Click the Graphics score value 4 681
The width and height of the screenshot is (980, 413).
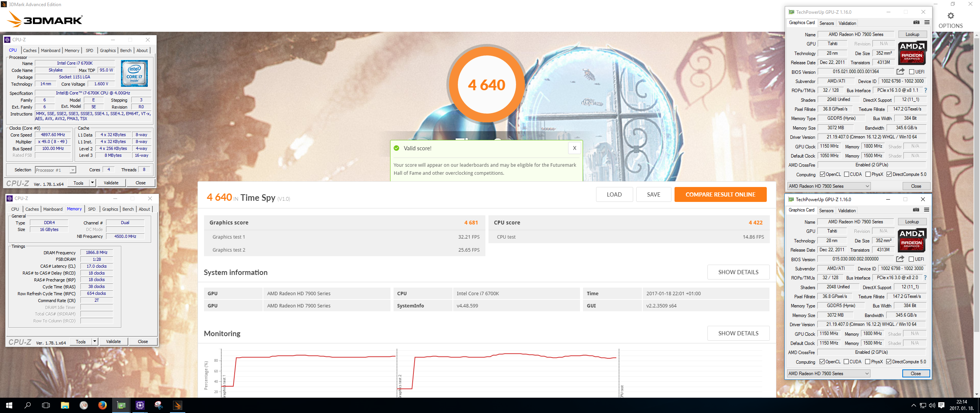pyautogui.click(x=471, y=223)
